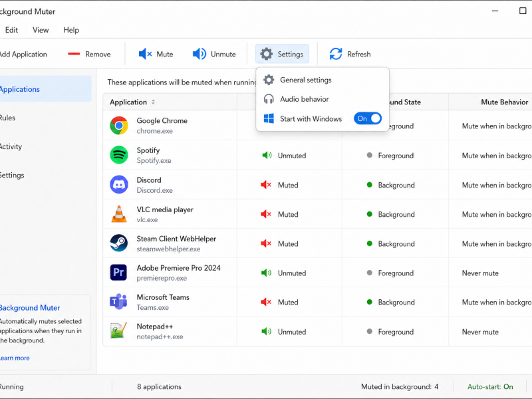Image resolution: width=532 pixels, height=399 pixels.
Task: Click Teams' Background state cell
Action: (396, 303)
